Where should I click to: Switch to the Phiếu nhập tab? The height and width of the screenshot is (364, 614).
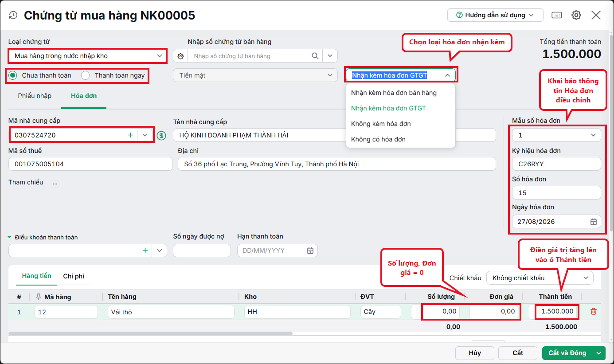click(35, 96)
